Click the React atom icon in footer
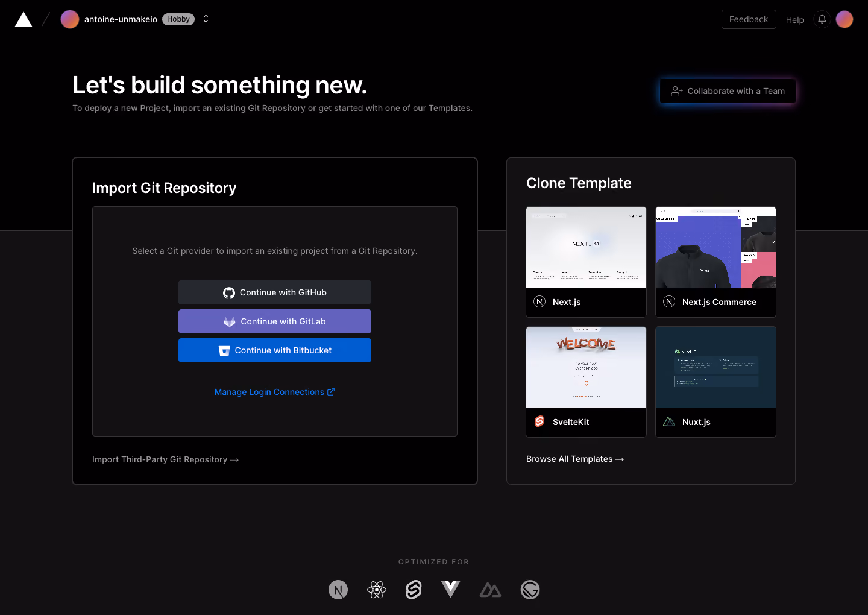 [x=377, y=590]
